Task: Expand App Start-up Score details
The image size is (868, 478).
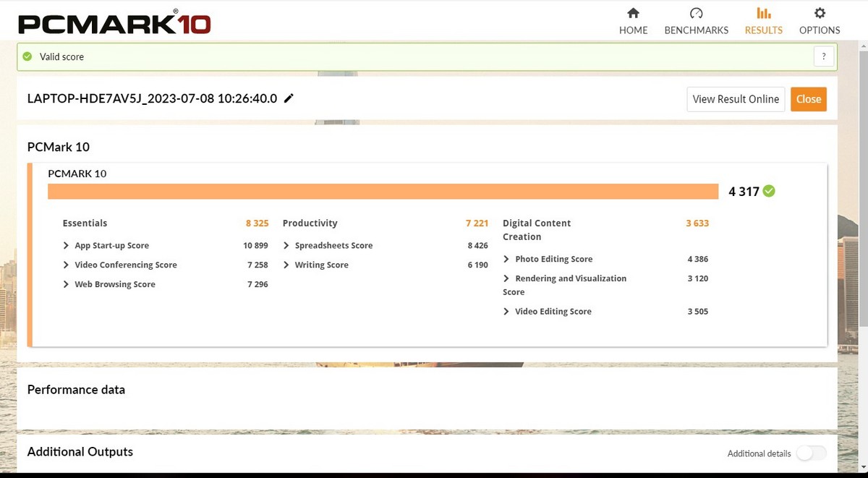Action: (x=67, y=246)
